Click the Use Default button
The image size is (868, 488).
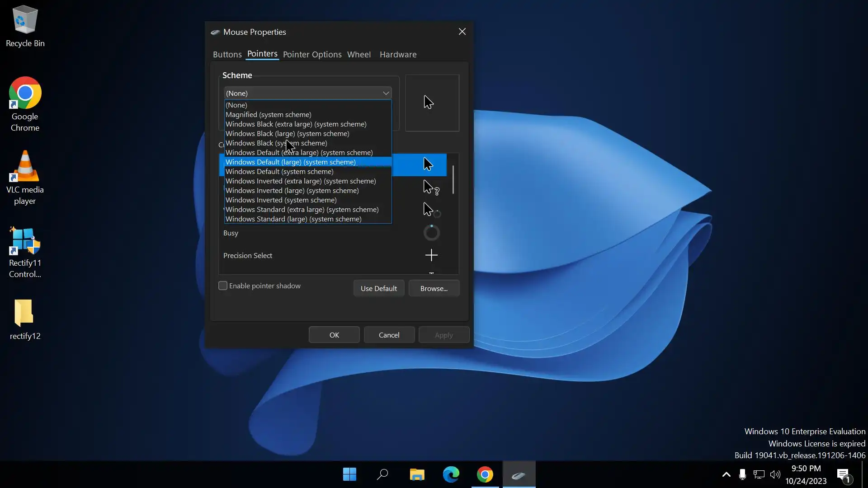(378, 288)
